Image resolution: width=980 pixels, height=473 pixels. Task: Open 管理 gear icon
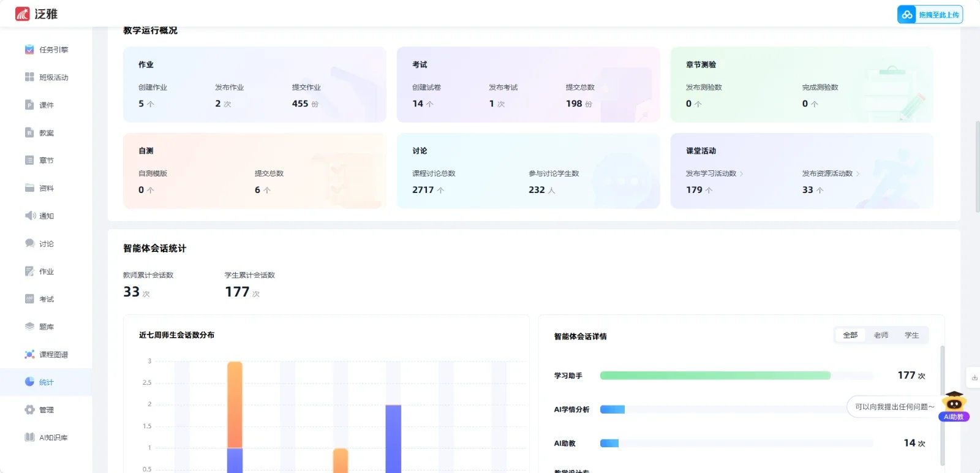[29, 410]
